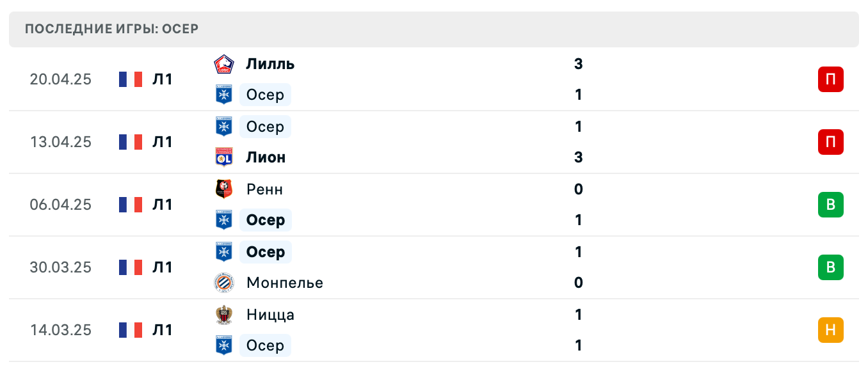Click the French flag beside date 14.03.25
This screenshot has height=371, width=868.
(x=130, y=330)
